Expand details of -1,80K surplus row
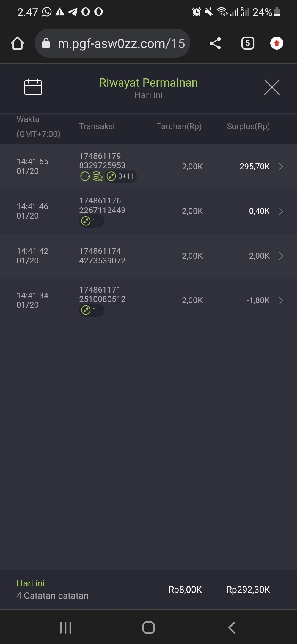Image resolution: width=297 pixels, height=644 pixels. click(281, 301)
